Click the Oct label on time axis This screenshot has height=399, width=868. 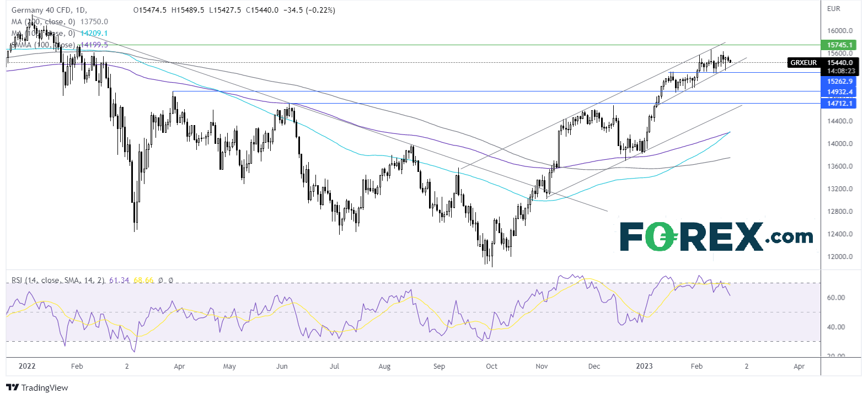pos(491,366)
